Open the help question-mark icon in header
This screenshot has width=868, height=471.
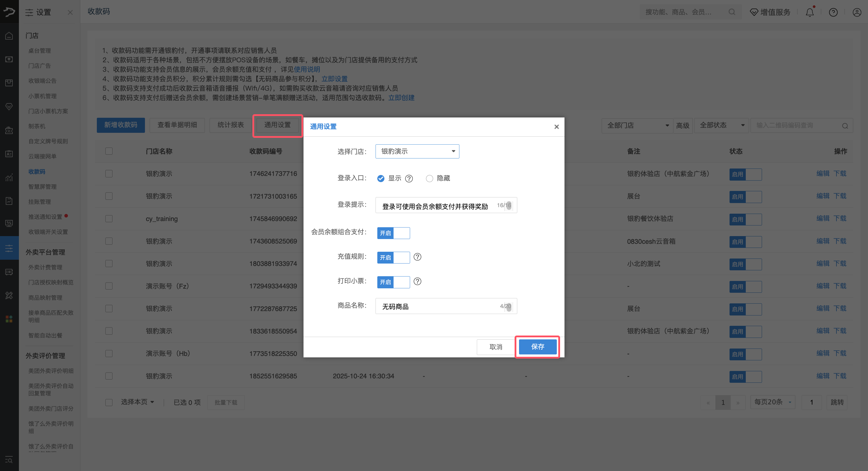point(833,12)
